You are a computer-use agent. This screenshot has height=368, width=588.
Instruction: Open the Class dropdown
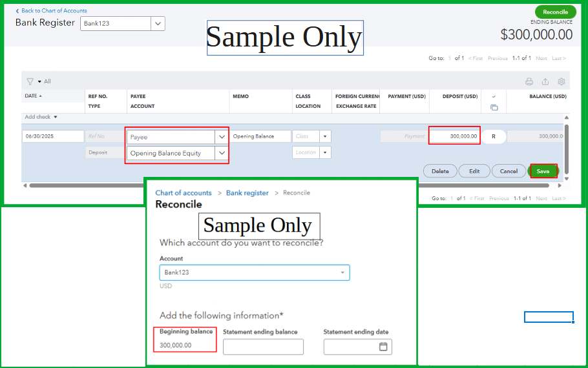click(x=325, y=136)
